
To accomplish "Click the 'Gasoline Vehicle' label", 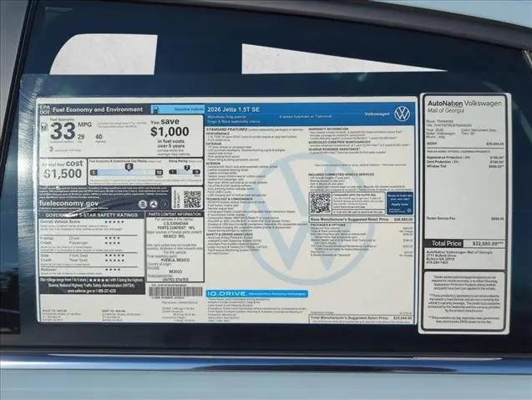I will coord(189,109).
